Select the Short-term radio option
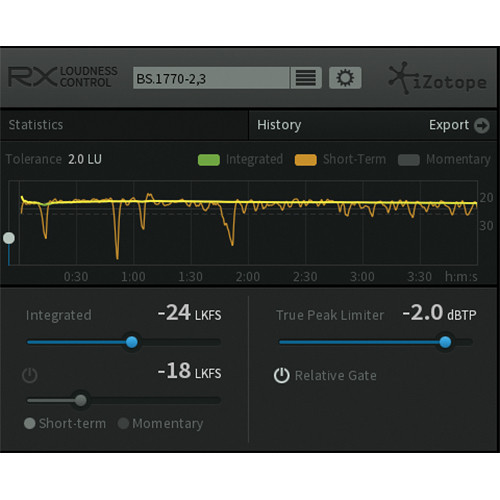500x500 pixels. point(30,423)
